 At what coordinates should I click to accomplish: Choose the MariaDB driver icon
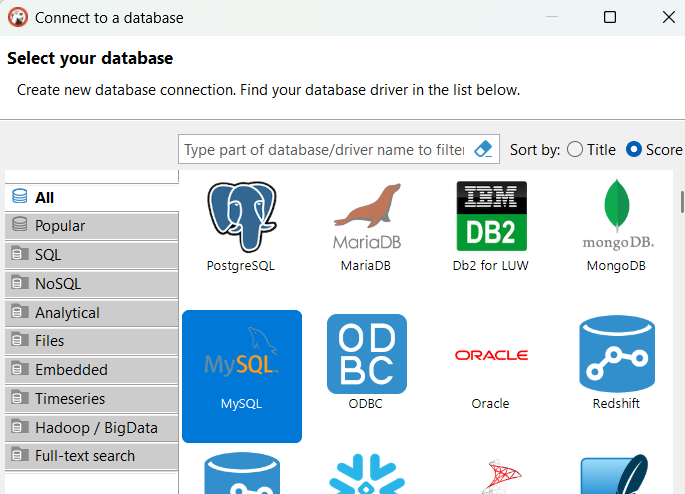pyautogui.click(x=366, y=228)
